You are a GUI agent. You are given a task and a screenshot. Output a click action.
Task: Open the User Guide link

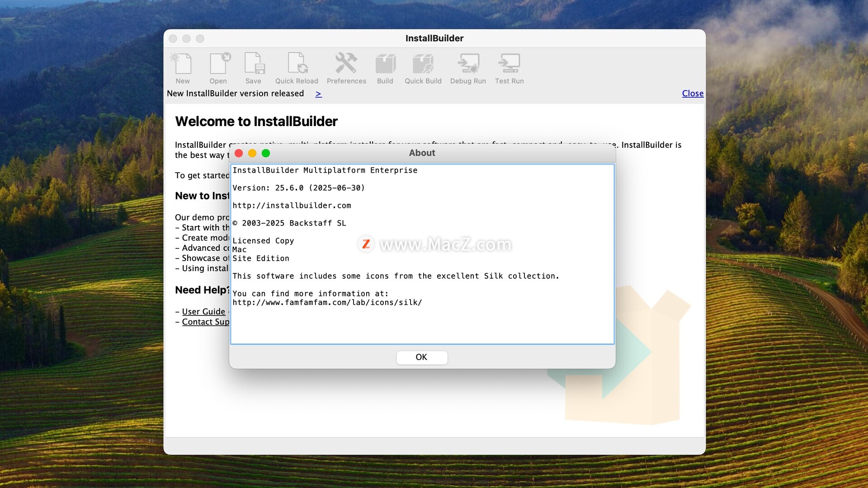point(203,311)
